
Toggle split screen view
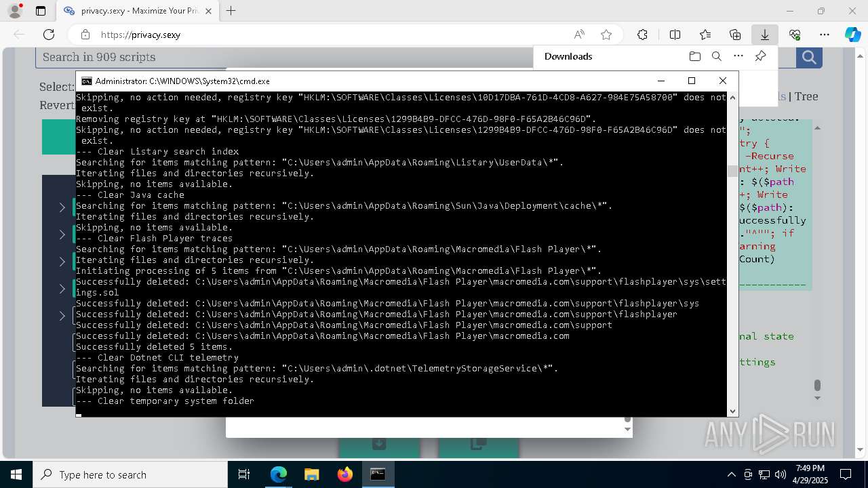[675, 35]
